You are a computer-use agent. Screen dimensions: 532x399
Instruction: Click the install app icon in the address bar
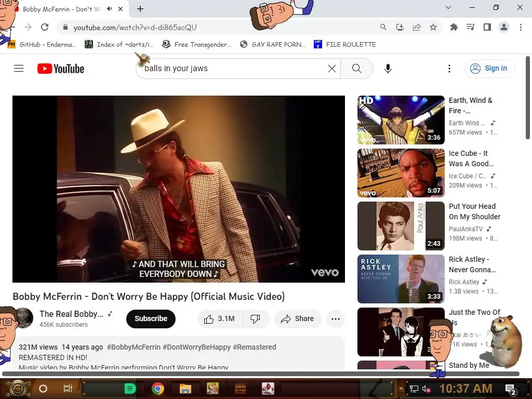[x=400, y=27]
